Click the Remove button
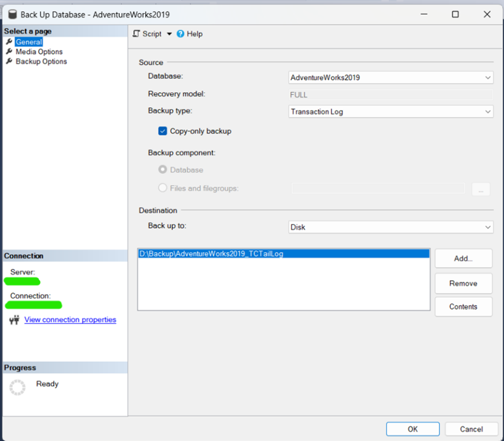The height and width of the screenshot is (441, 504). tap(463, 283)
